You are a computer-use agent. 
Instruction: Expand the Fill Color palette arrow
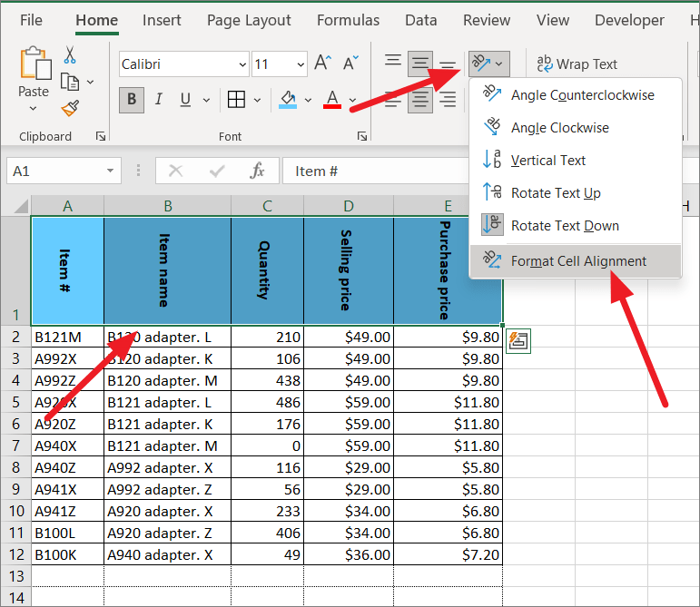click(x=308, y=100)
